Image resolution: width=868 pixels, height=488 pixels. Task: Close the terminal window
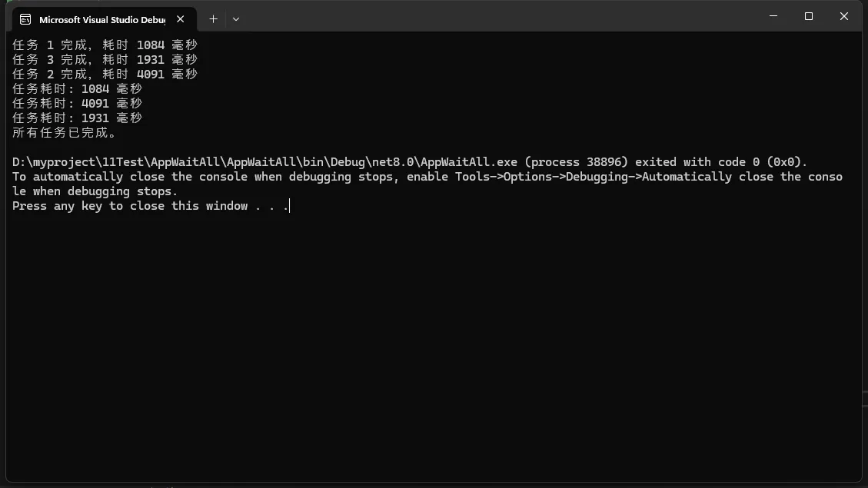click(x=844, y=16)
